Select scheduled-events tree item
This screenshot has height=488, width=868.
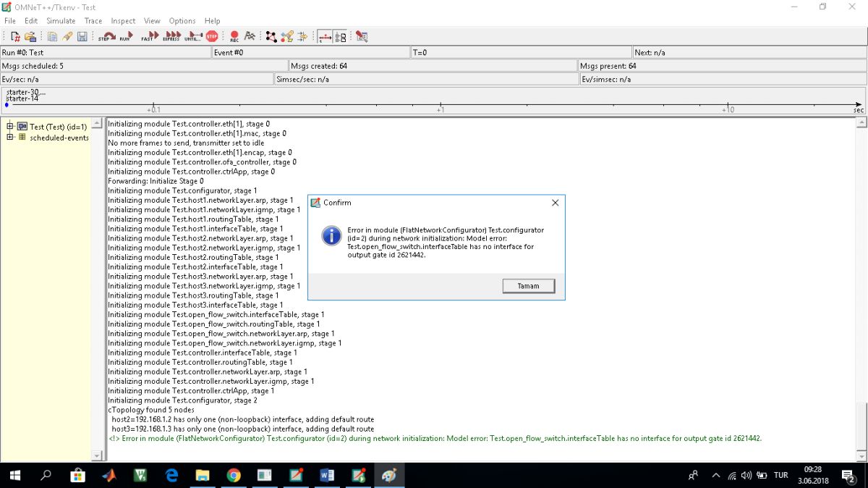point(59,138)
